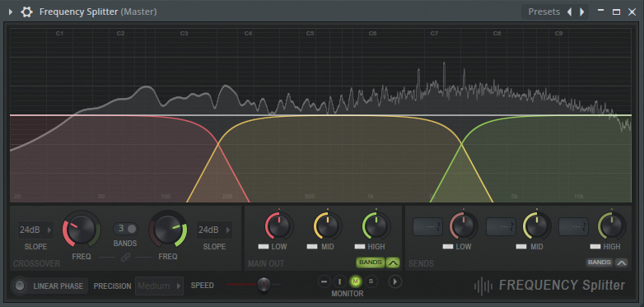Click the SPEED slider handle

point(264,284)
